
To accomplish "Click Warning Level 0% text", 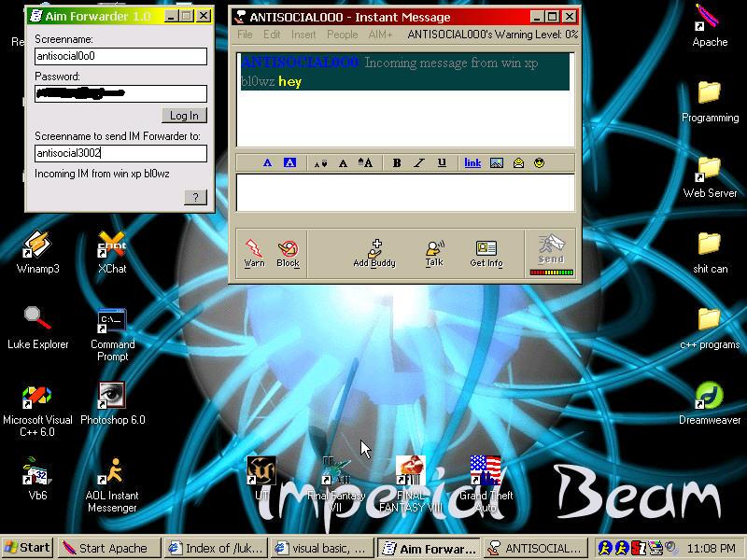I will click(x=493, y=35).
